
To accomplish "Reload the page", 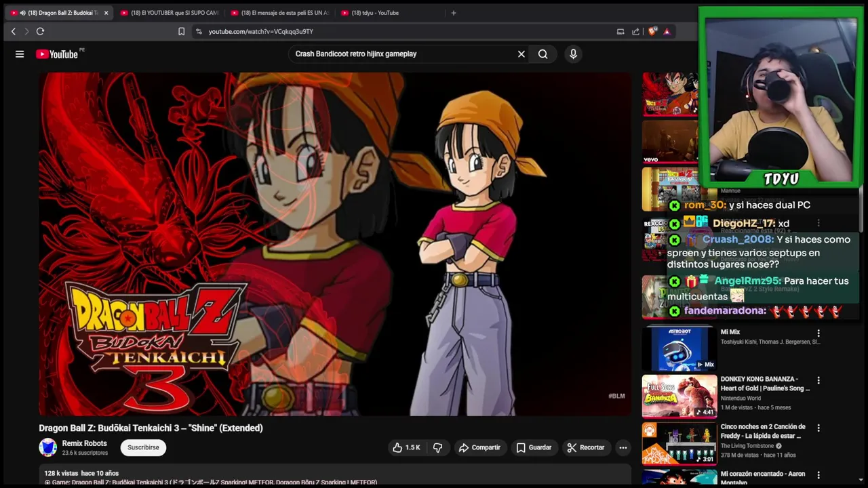I will point(40,31).
